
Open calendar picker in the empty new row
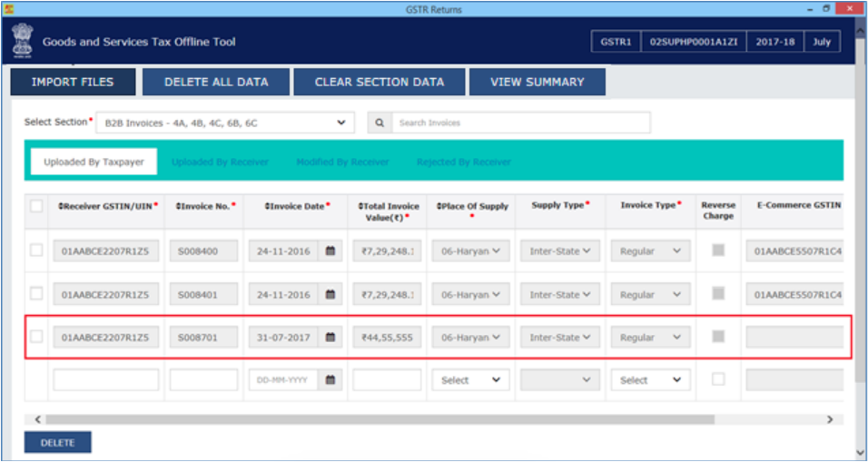coord(330,380)
